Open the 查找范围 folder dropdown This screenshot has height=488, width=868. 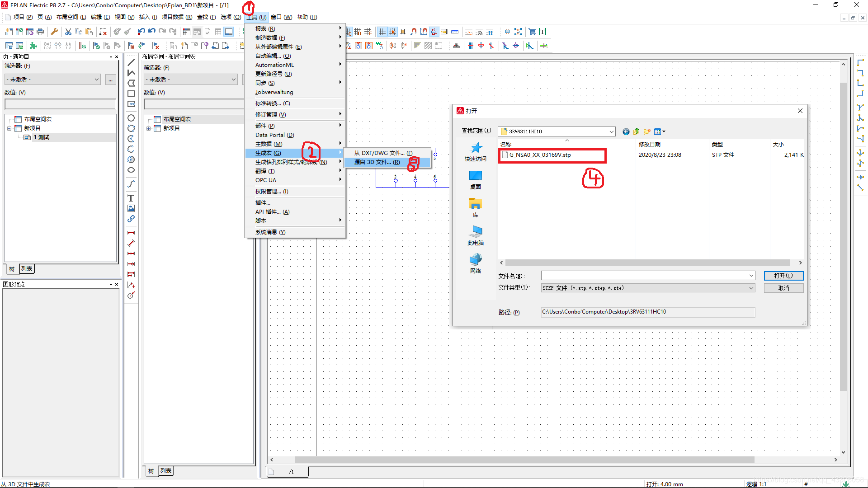[x=611, y=131]
